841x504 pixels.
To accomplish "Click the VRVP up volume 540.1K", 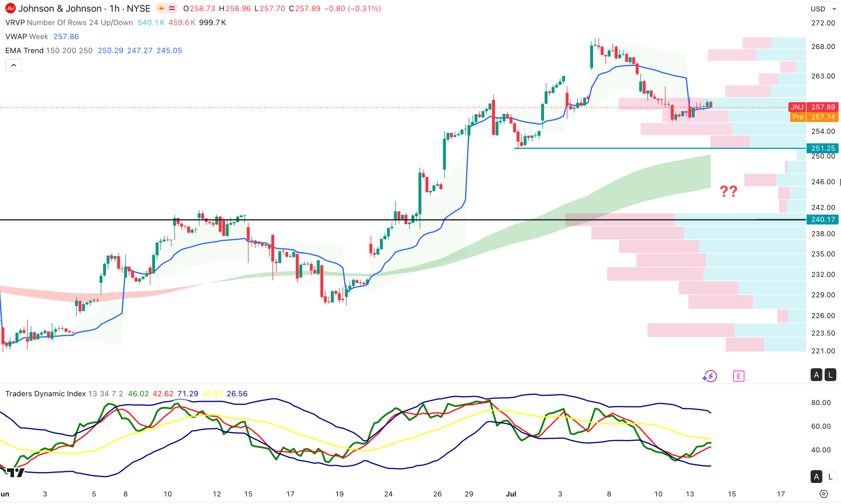I will (x=151, y=22).
